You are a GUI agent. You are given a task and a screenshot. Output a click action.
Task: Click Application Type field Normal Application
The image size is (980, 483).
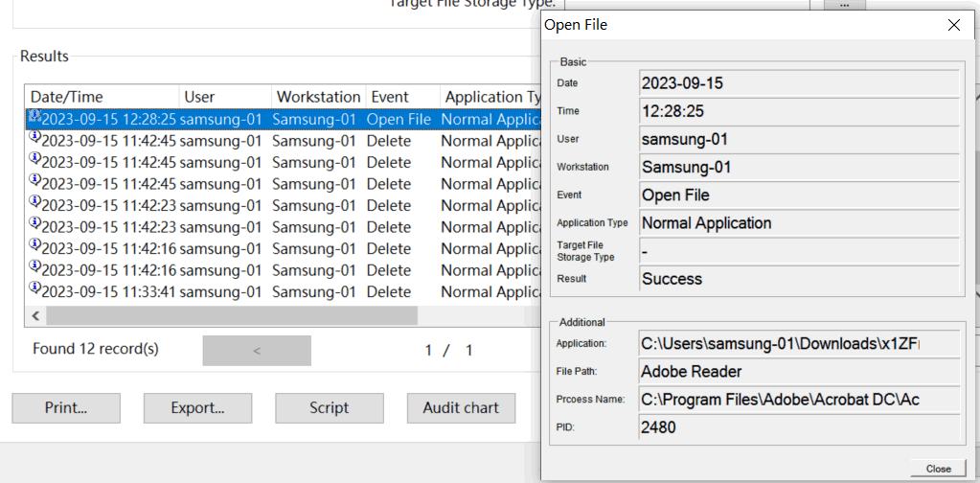pos(799,222)
